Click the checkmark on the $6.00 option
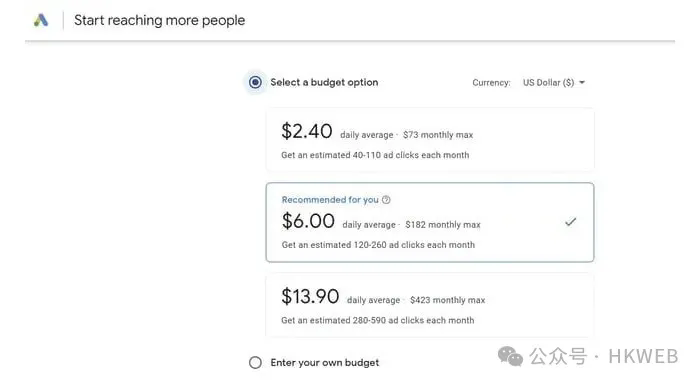700x384 pixels. [x=571, y=221]
